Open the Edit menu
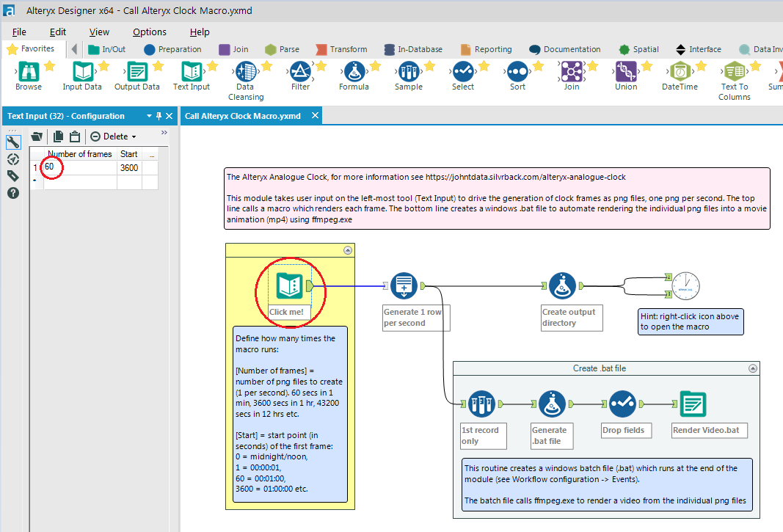Screen dimensions: 783x532 point(58,32)
